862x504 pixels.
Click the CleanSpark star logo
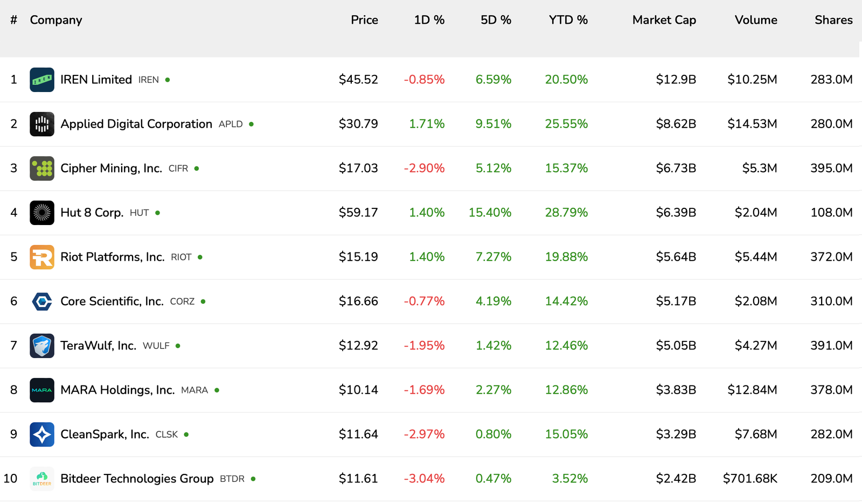pyautogui.click(x=42, y=434)
